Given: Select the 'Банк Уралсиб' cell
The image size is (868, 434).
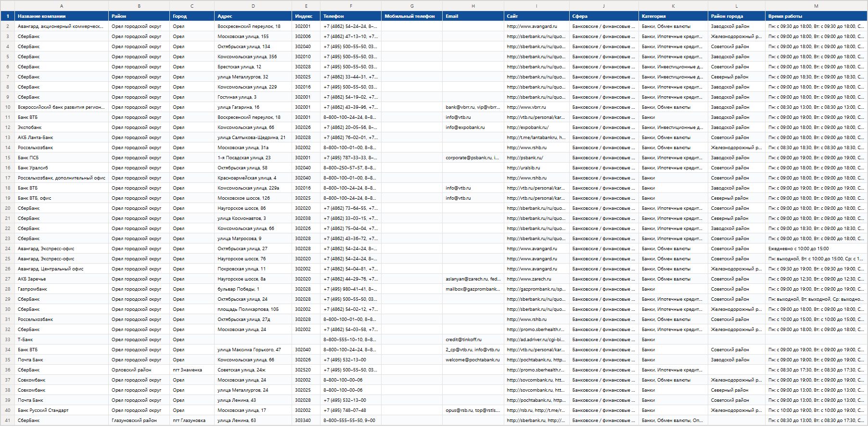Looking at the screenshot, I should pos(62,168).
